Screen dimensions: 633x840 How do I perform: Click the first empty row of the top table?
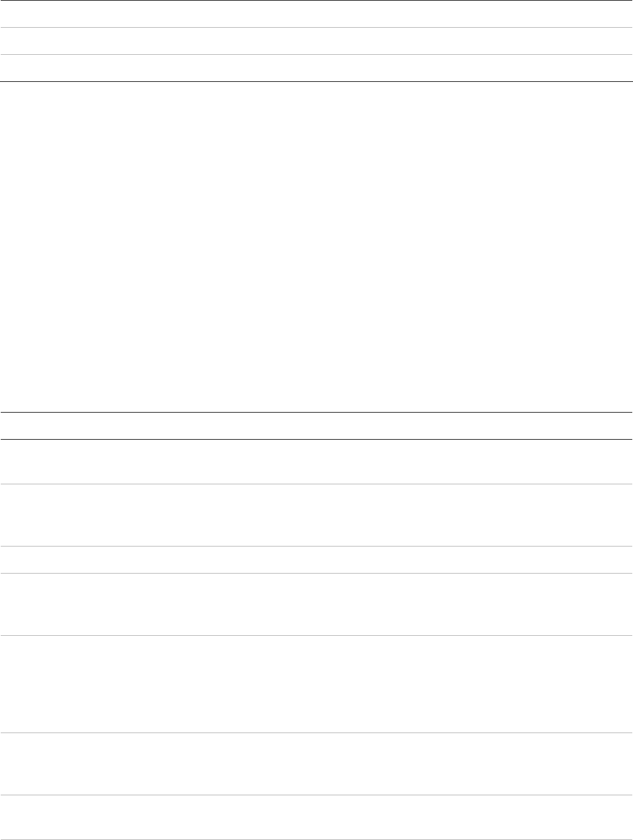point(316,15)
